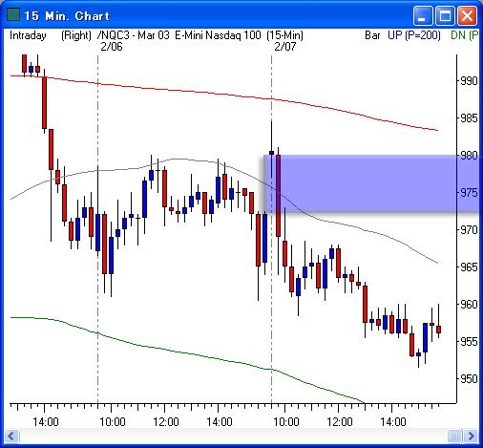Click the first '14:00' time axis label
This screenshot has width=483, height=448.
click(46, 422)
